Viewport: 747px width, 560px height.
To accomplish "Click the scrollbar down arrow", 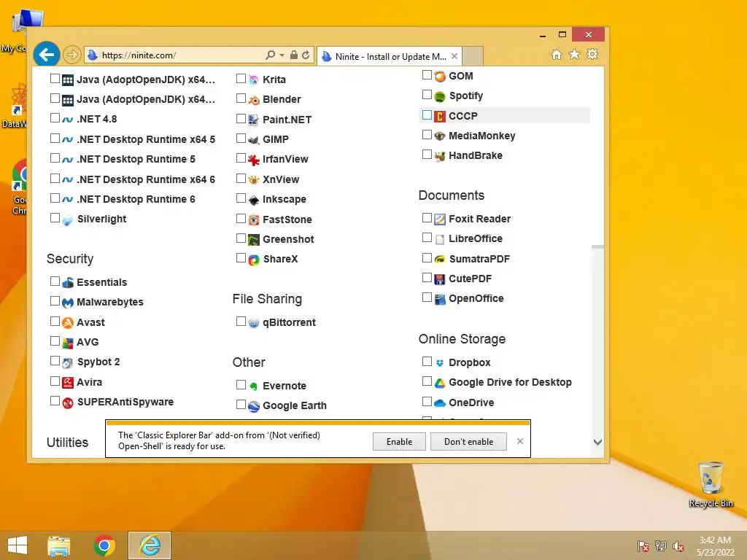I will pos(597,443).
